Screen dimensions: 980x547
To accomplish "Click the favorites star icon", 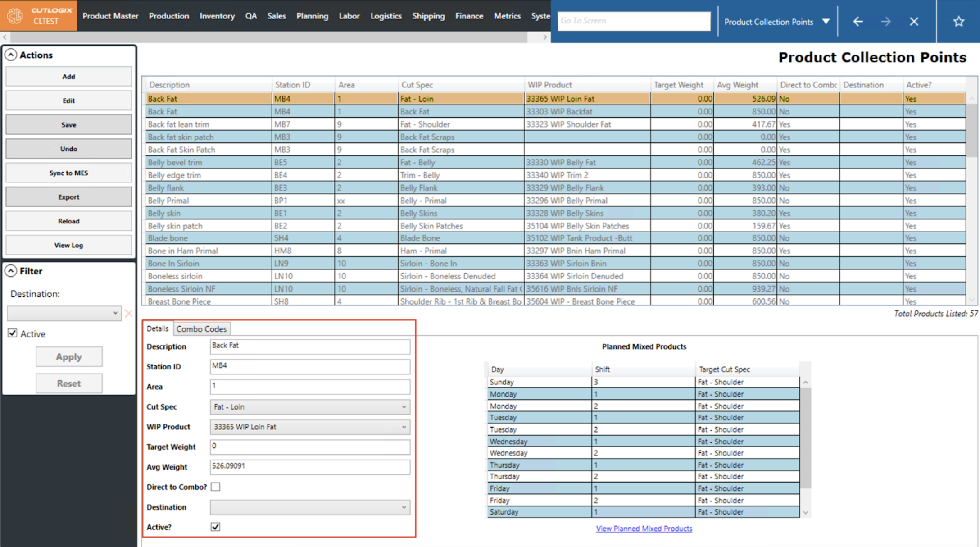I will click(958, 21).
